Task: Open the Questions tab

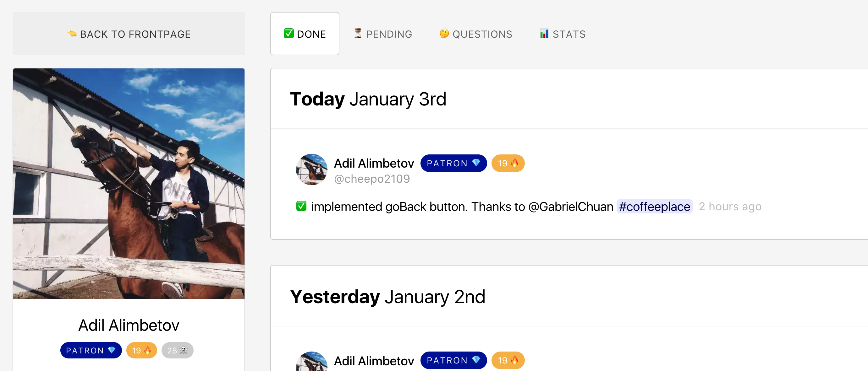Action: pyautogui.click(x=476, y=34)
